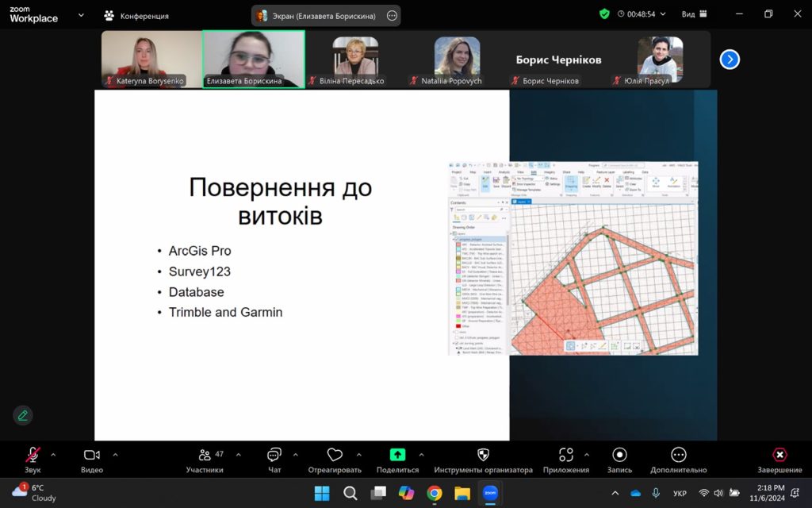The width and height of the screenshot is (812, 508).
Task: Show next participants with arrow button
Action: pos(730,60)
